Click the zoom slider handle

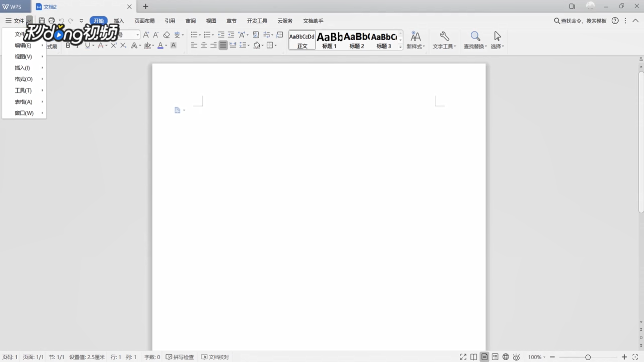[x=588, y=357]
